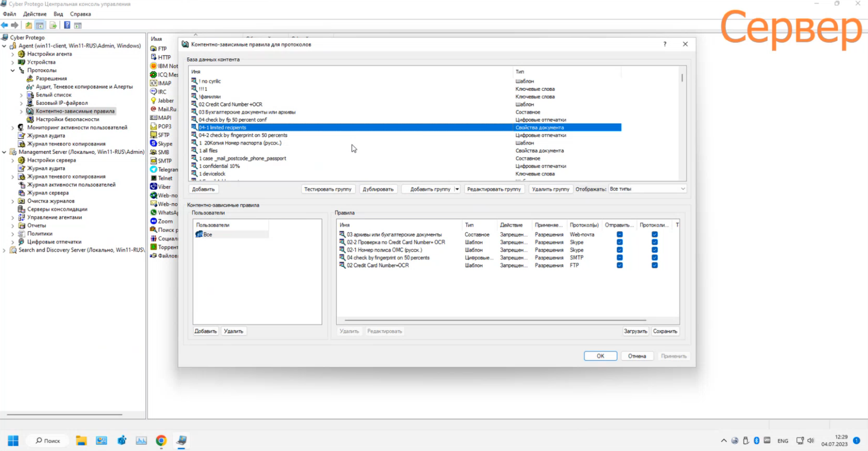
Task: Select the 1 all files content entry
Action: pyautogui.click(x=208, y=151)
